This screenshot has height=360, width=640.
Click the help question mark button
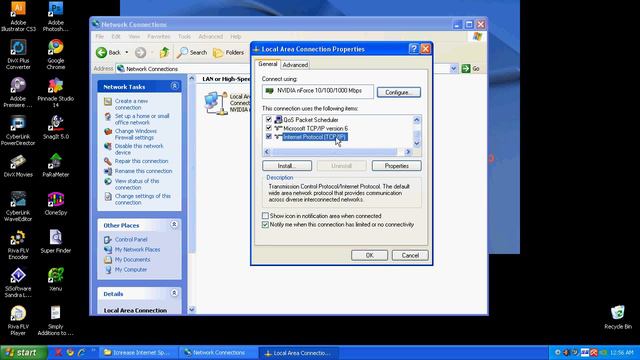tap(413, 49)
